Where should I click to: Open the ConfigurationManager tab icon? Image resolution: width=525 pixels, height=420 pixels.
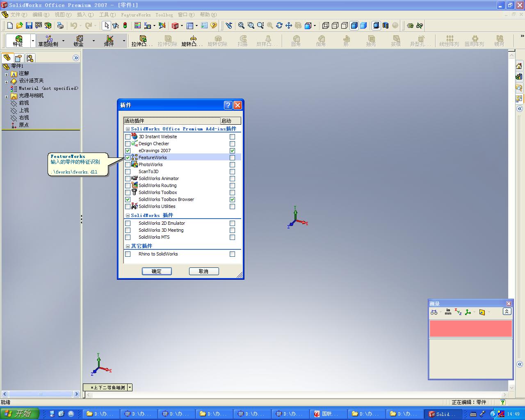pyautogui.click(x=30, y=58)
